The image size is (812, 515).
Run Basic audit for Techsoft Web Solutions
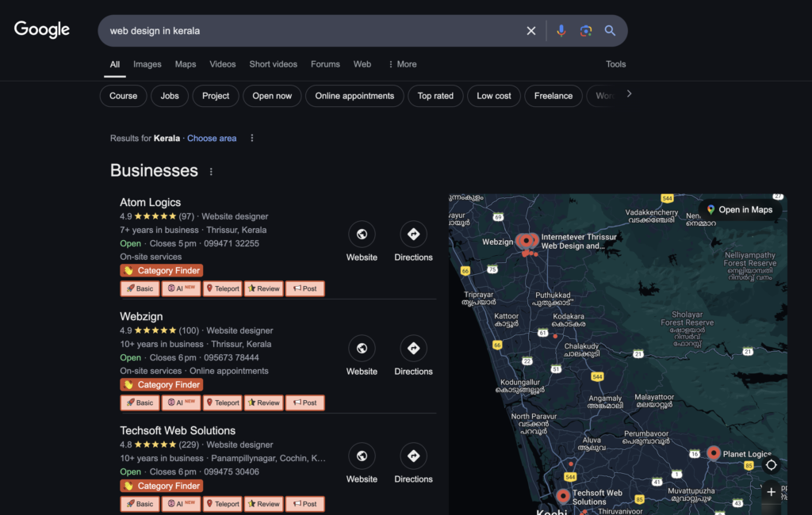point(140,504)
